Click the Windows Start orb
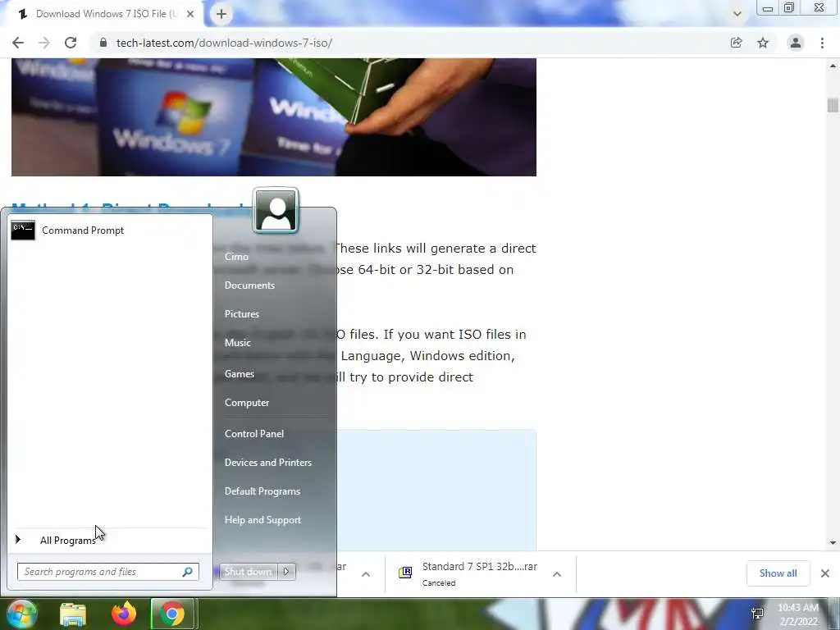 tap(21, 614)
